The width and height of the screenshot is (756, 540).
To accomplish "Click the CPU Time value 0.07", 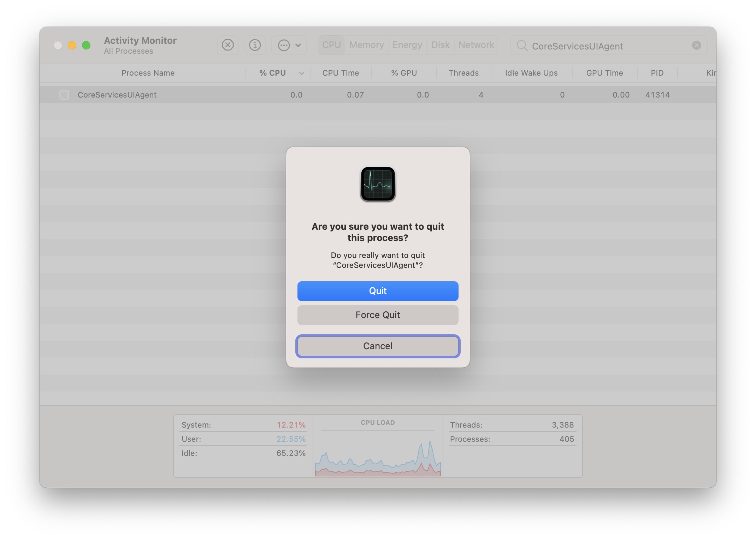I will 355,95.
